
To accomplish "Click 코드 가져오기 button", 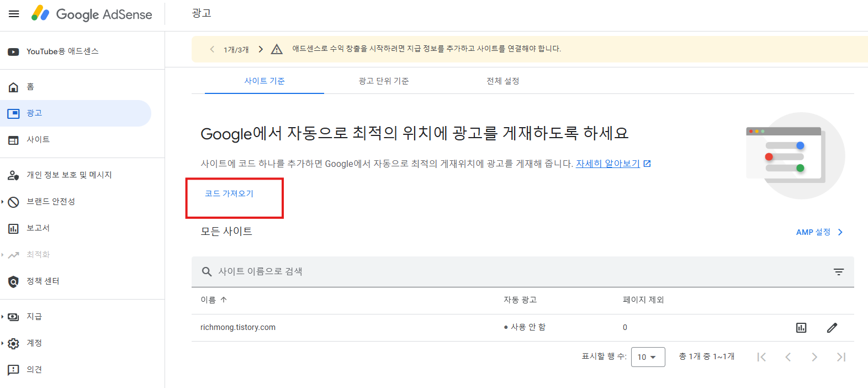I will (x=229, y=193).
